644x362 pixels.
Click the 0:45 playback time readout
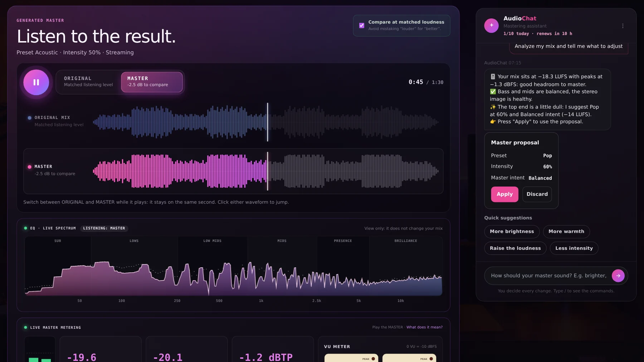(416, 82)
